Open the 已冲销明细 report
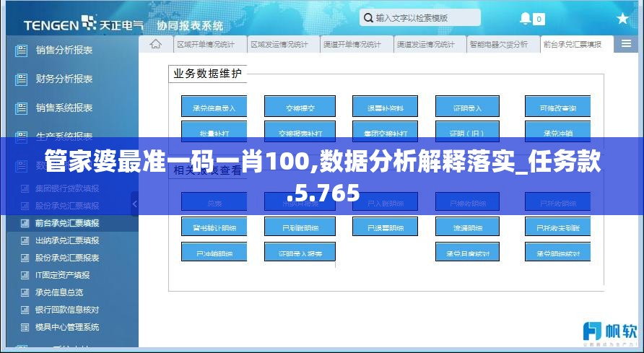644x353 pixels. [x=214, y=252]
